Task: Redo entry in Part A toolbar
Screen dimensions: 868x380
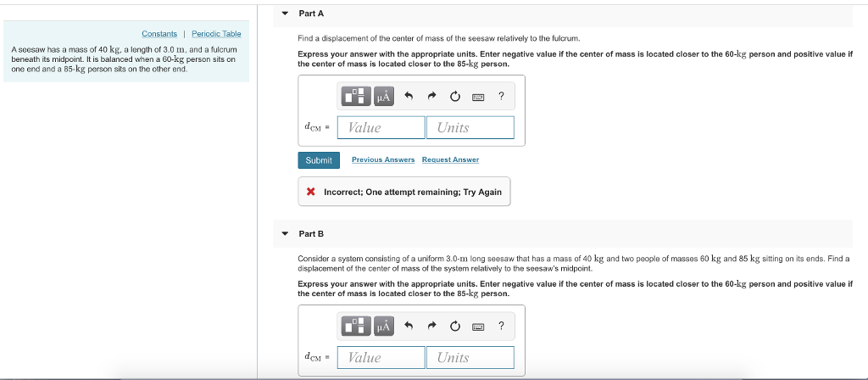Action: tap(431, 97)
